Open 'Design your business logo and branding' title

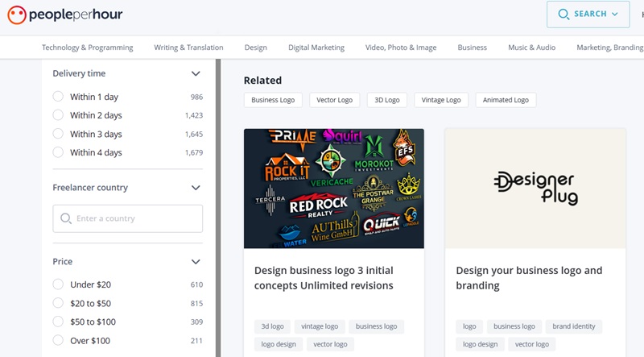529,278
